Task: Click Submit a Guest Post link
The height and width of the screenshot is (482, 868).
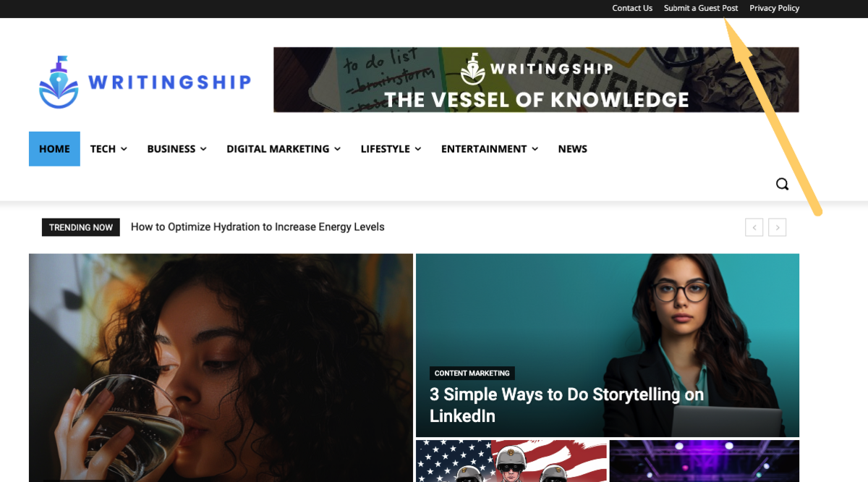Action: [701, 8]
